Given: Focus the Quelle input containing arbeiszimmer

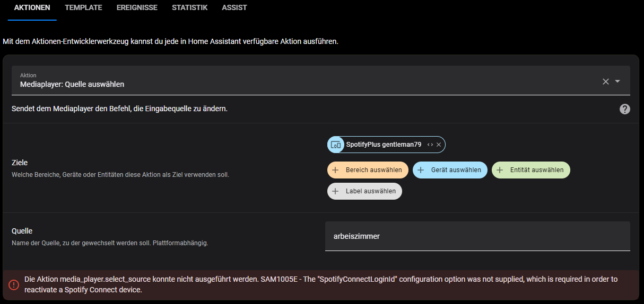Looking at the screenshot, I should 477,236.
